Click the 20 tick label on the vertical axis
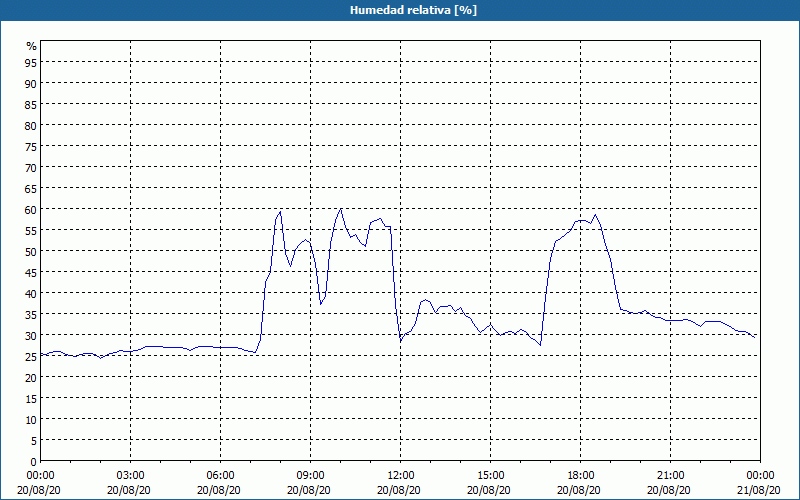 click(31, 378)
